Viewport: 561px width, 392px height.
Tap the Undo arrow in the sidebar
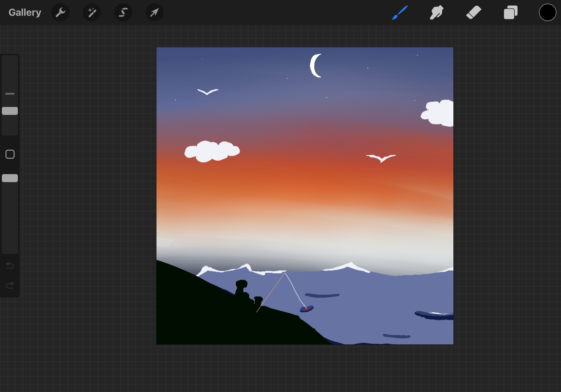point(10,266)
